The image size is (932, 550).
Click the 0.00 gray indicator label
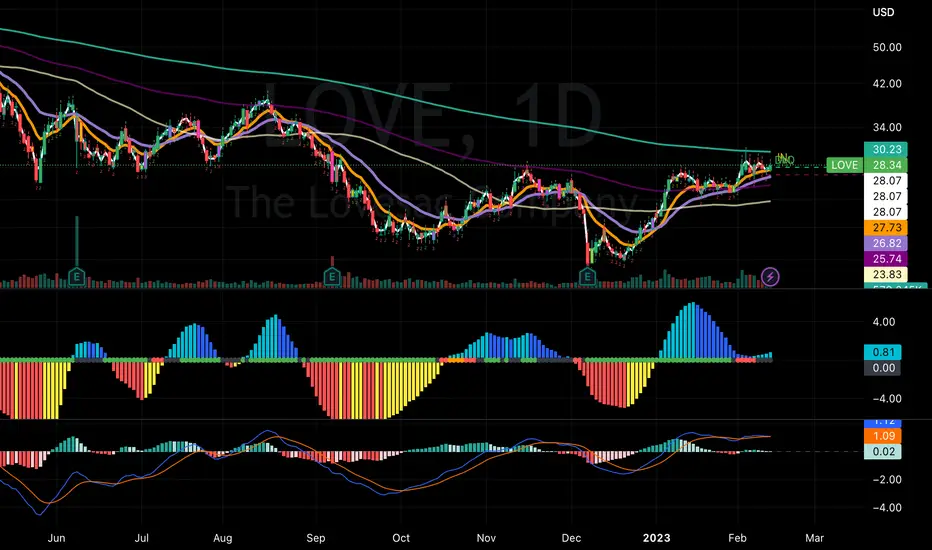click(883, 368)
